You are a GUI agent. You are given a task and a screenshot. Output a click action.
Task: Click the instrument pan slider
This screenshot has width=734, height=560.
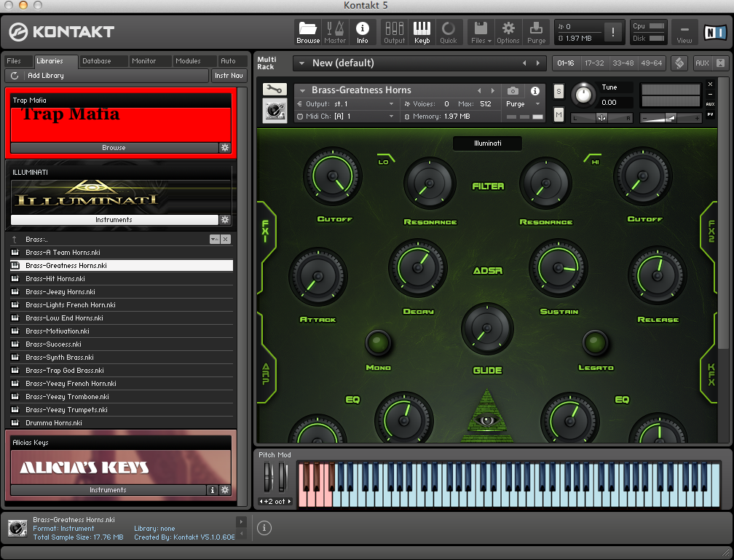tap(601, 118)
